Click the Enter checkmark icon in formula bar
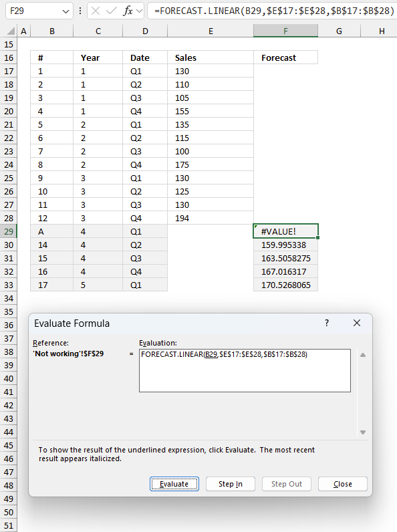The width and height of the screenshot is (397, 532). [111, 11]
